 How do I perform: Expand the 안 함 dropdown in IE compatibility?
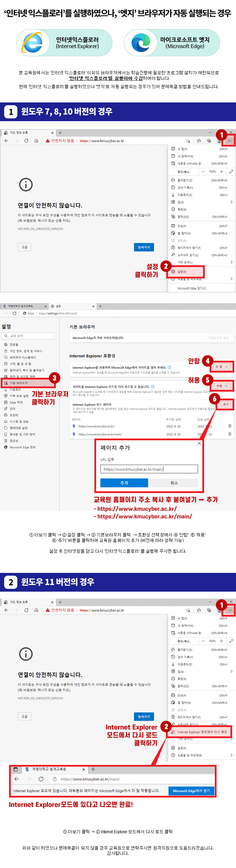[221, 367]
